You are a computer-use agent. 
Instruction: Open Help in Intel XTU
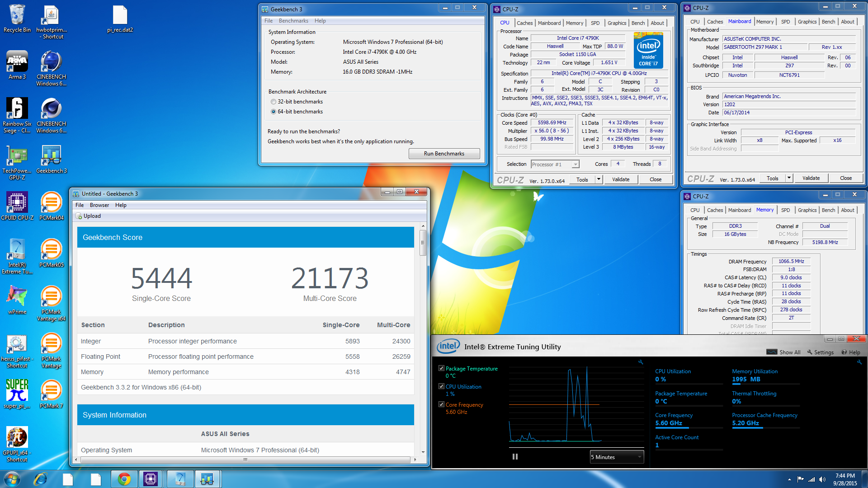click(x=851, y=352)
